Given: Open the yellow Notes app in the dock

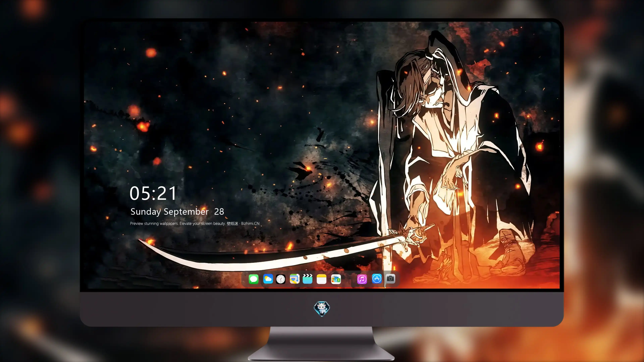Looking at the screenshot, I should click(321, 279).
